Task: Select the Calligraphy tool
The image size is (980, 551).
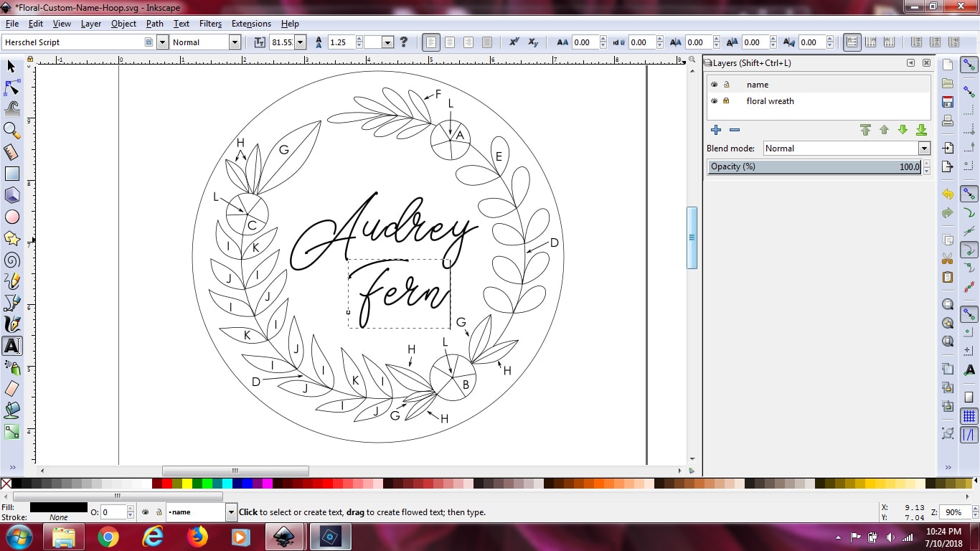Action: click(11, 324)
